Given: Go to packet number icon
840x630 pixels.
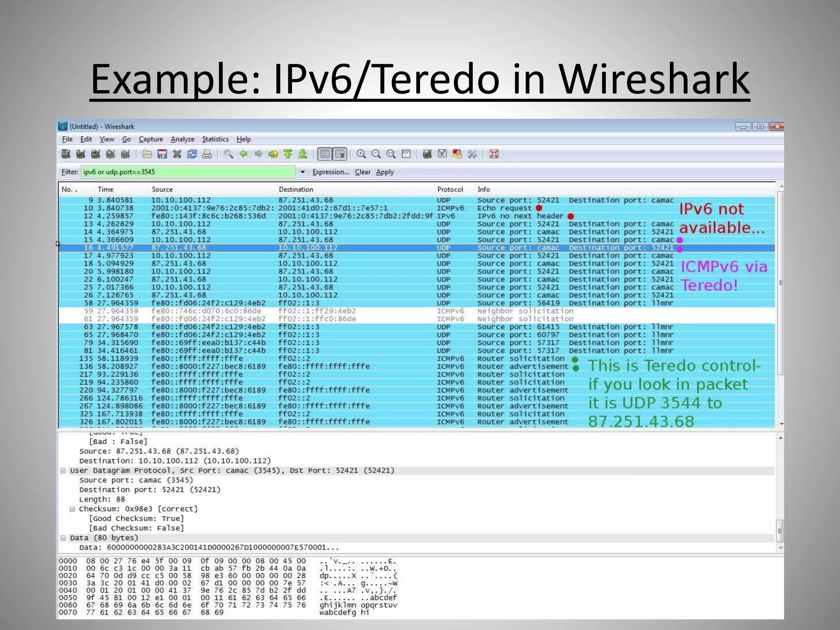Looking at the screenshot, I should tap(273, 154).
